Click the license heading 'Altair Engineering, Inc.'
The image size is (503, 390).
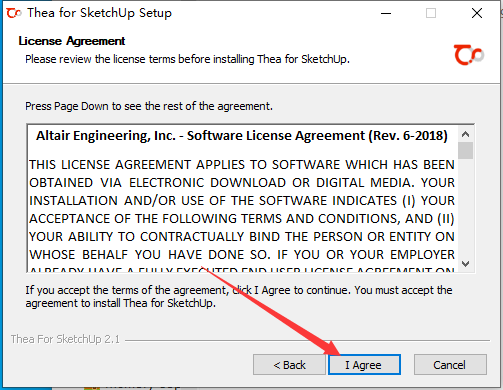(x=106, y=136)
